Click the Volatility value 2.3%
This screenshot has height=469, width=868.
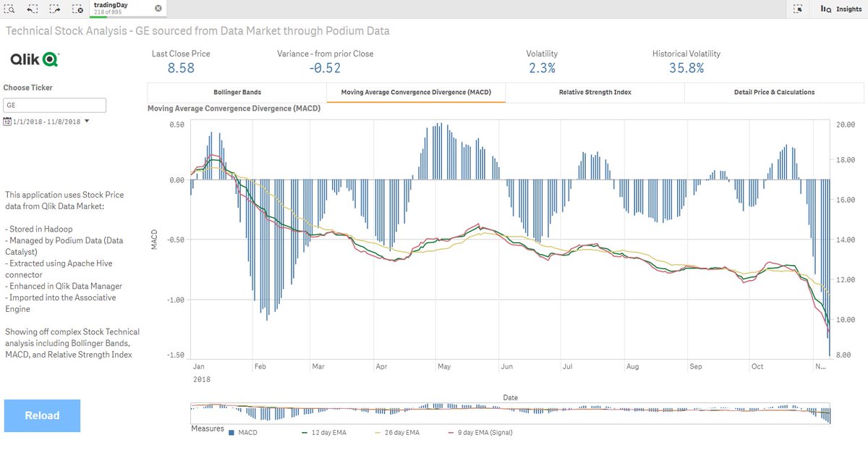[541, 68]
